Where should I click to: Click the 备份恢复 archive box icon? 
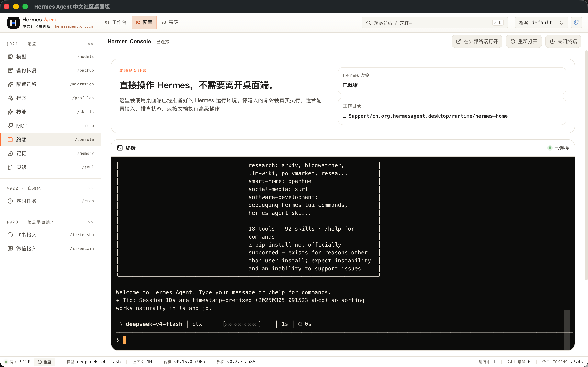pyautogui.click(x=10, y=70)
